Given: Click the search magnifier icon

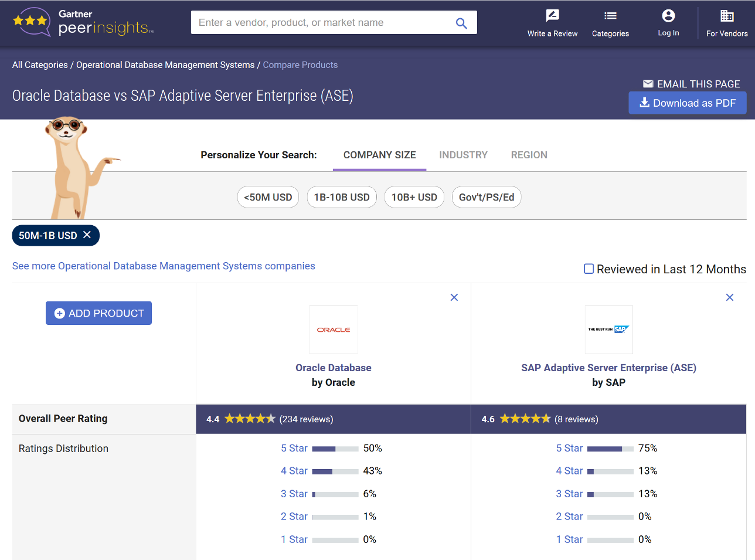Looking at the screenshot, I should (x=461, y=23).
